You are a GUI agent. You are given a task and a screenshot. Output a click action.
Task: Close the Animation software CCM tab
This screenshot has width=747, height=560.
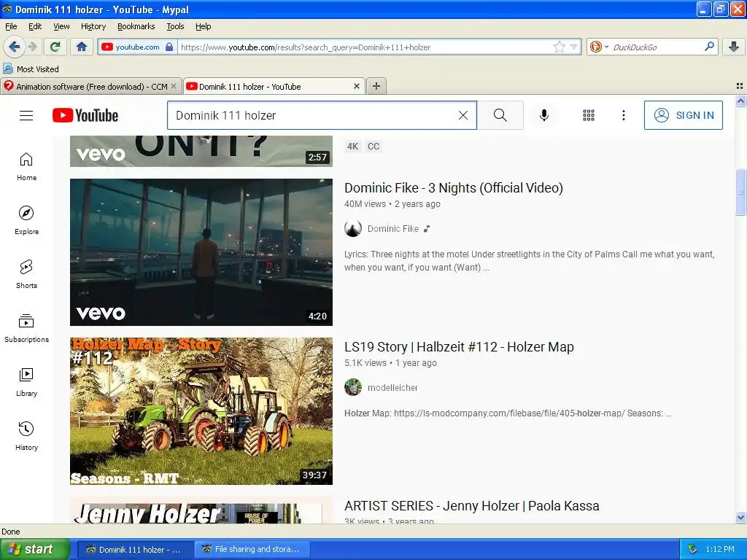[x=174, y=86]
